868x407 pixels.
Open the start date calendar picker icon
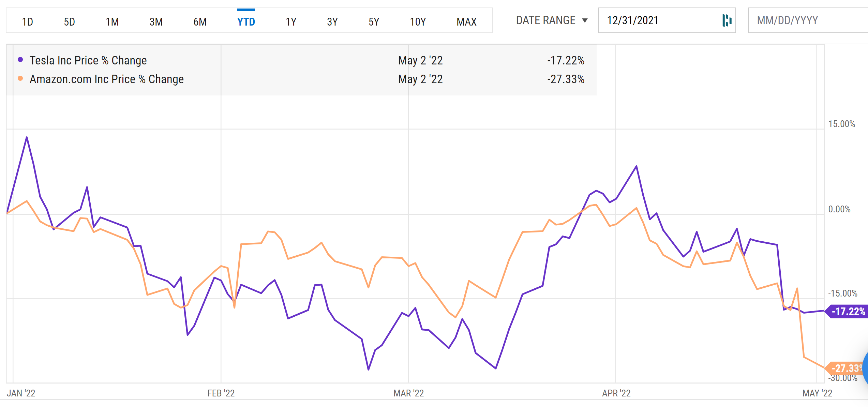coord(727,20)
